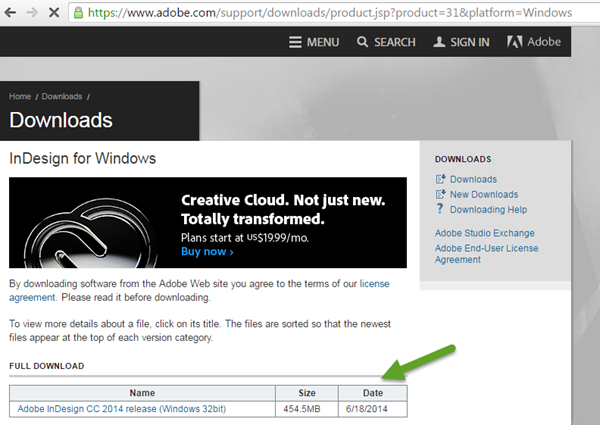Click the large Downloads page title

[61, 120]
